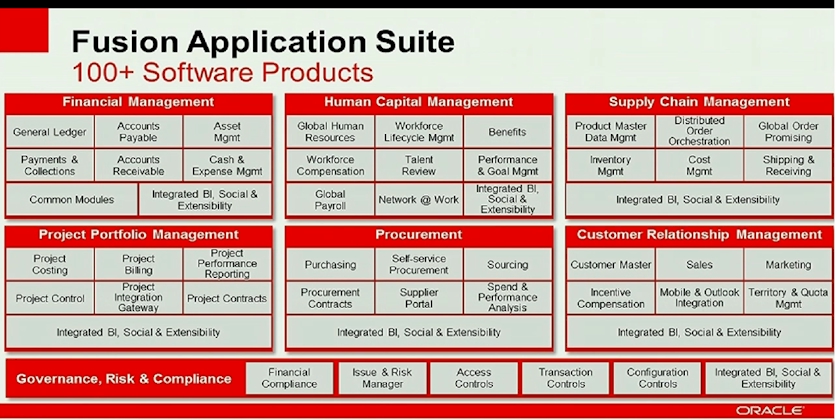This screenshot has height=420, width=837.
Task: Select the Global Payroll cell
Action: [x=330, y=200]
